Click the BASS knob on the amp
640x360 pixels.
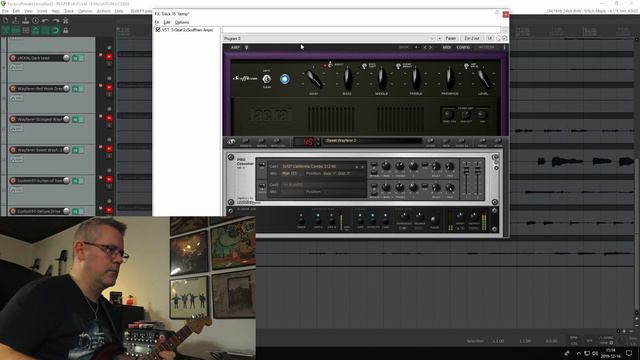[347, 78]
